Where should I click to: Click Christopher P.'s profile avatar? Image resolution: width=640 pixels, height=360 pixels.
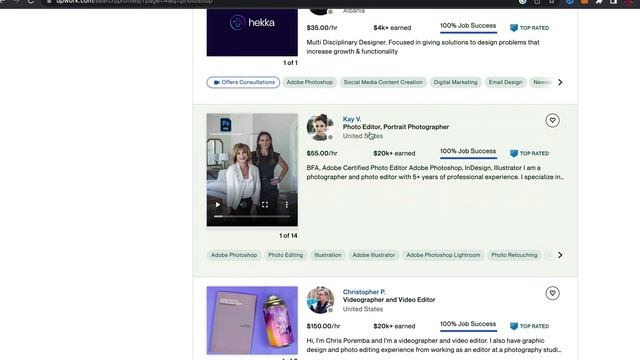(320, 300)
